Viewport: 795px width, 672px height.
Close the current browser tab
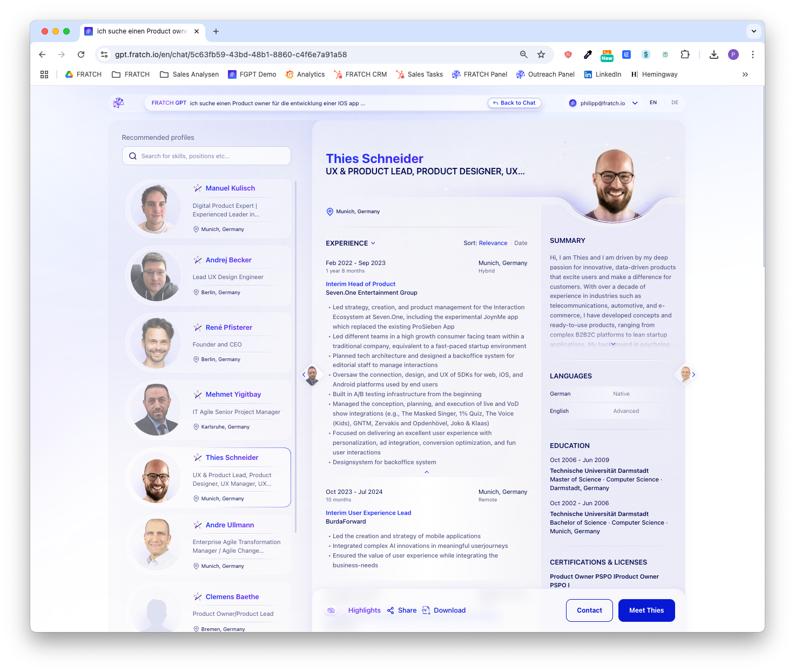[197, 31]
